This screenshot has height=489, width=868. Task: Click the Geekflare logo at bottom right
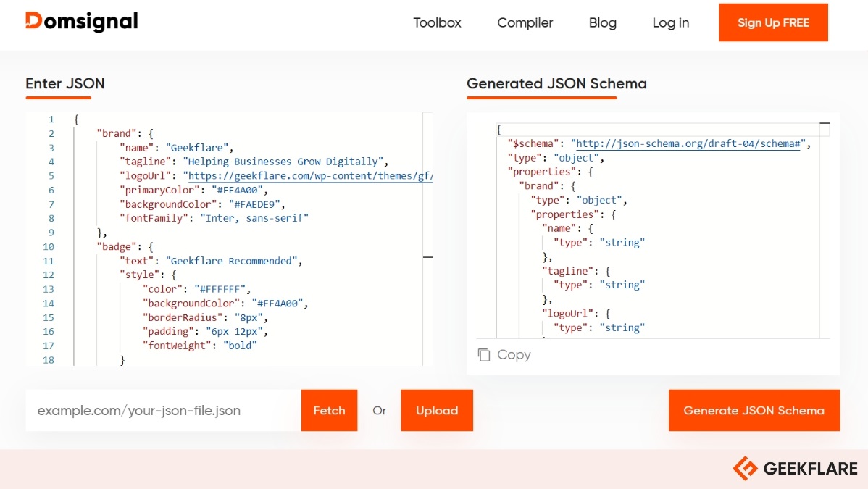click(795, 469)
